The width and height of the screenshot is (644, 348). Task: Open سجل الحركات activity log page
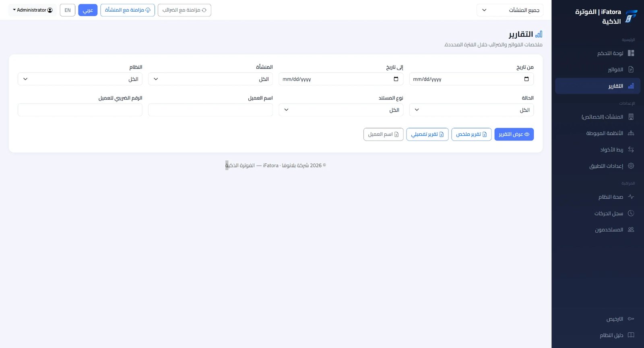tap(598, 213)
